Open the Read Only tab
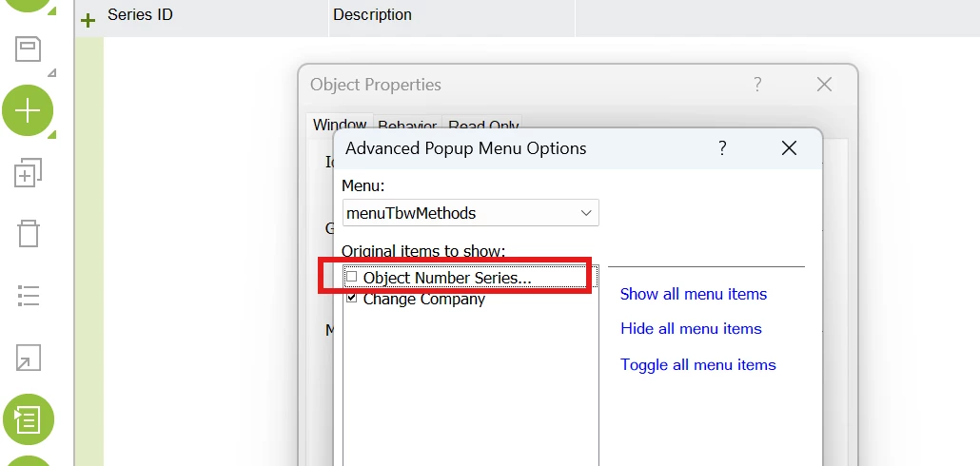980x466 pixels. 483,126
